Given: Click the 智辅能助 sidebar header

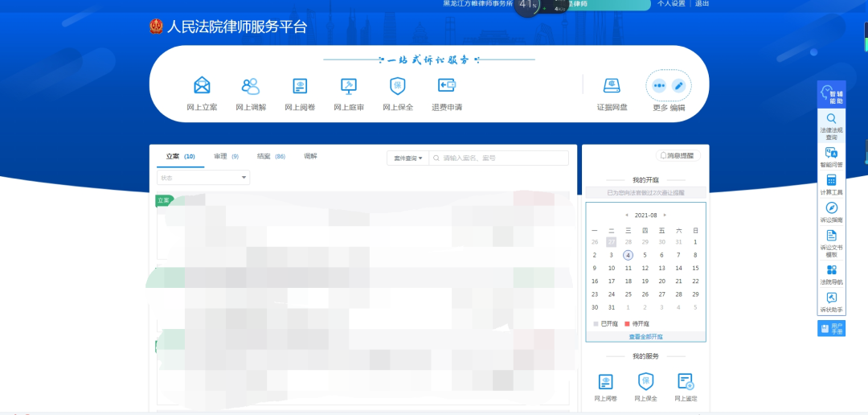Looking at the screenshot, I should (832, 95).
